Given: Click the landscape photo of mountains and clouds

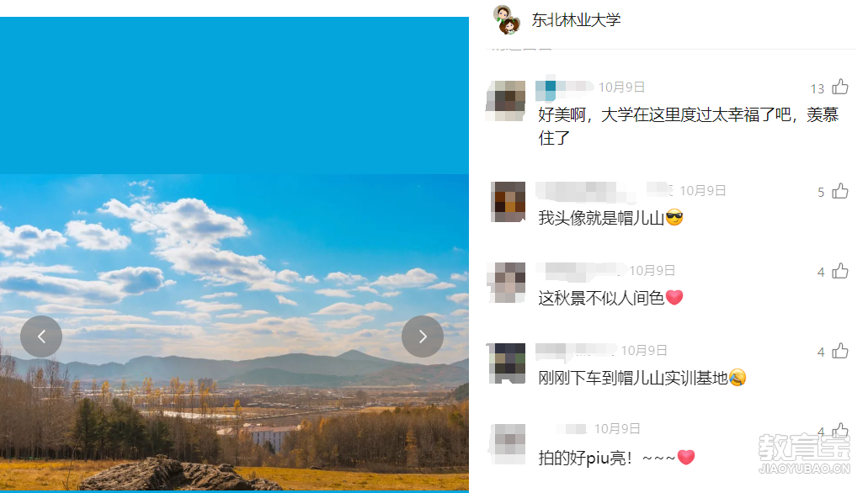Looking at the screenshot, I should [x=234, y=332].
